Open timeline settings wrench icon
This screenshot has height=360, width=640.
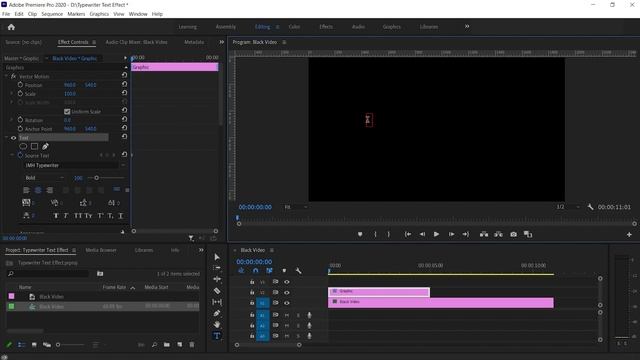(298, 271)
